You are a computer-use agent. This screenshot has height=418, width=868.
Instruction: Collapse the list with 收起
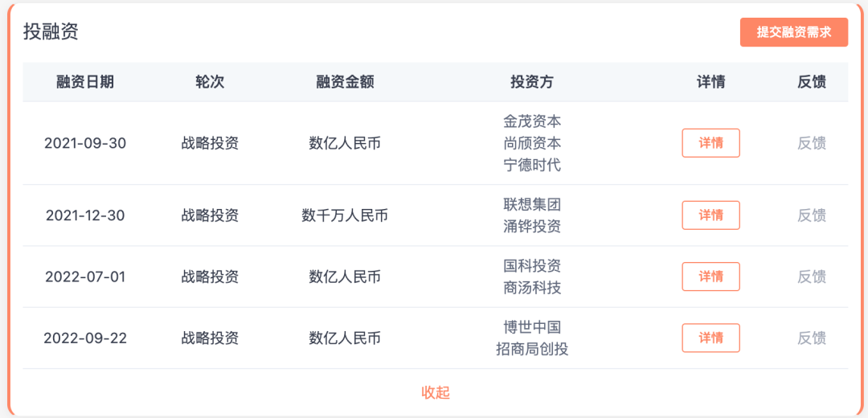point(436,392)
